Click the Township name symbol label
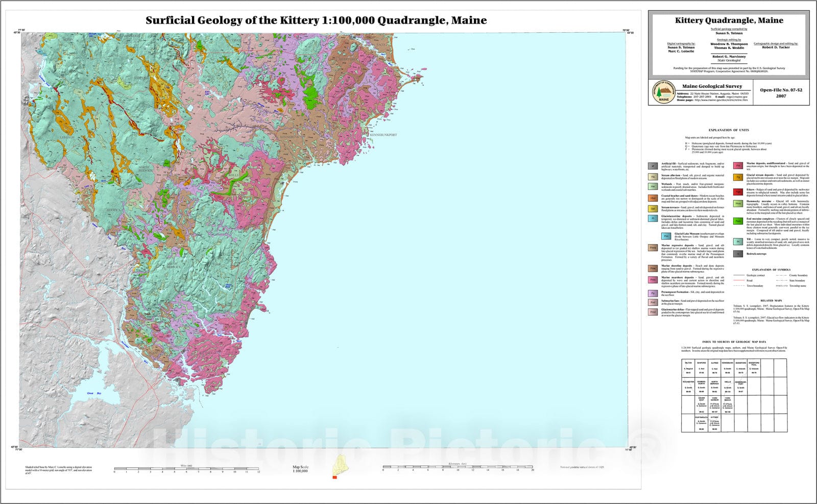This screenshot has width=817, height=504. pyautogui.click(x=798, y=285)
